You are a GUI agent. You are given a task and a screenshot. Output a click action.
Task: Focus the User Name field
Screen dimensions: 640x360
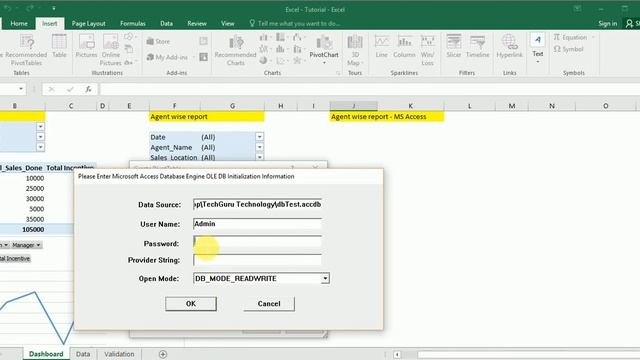(x=257, y=224)
